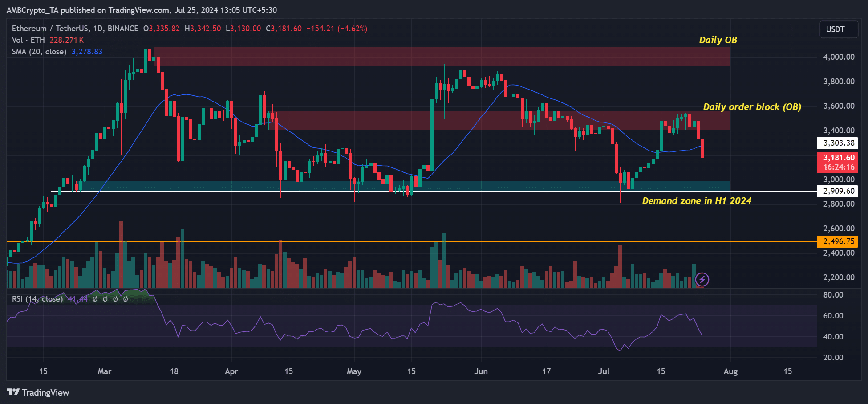Screen dimensions: 868x404
Task: Click the 'Apr' date axis label
Action: (x=231, y=371)
